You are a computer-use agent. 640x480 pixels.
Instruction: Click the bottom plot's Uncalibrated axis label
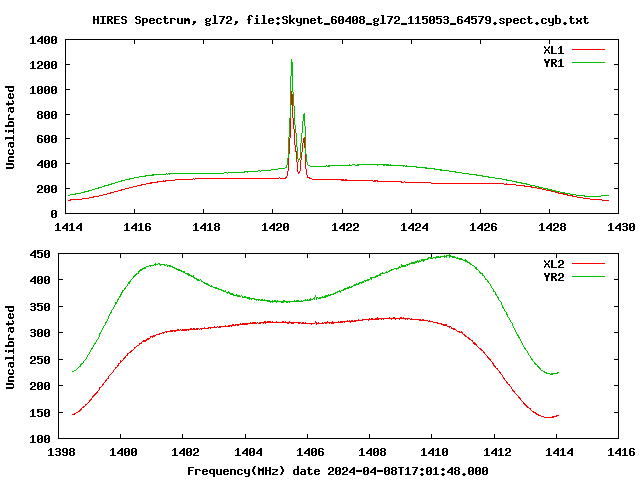tap(10, 347)
